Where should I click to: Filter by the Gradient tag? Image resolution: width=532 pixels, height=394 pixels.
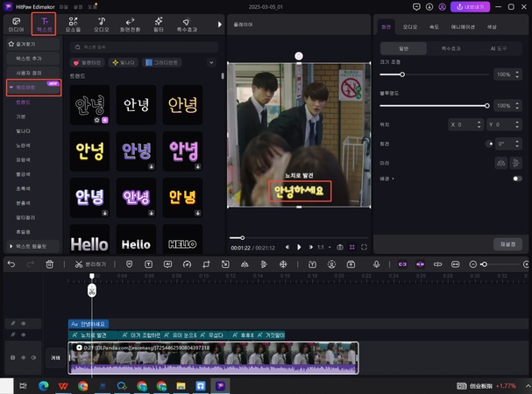pyautogui.click(x=162, y=62)
